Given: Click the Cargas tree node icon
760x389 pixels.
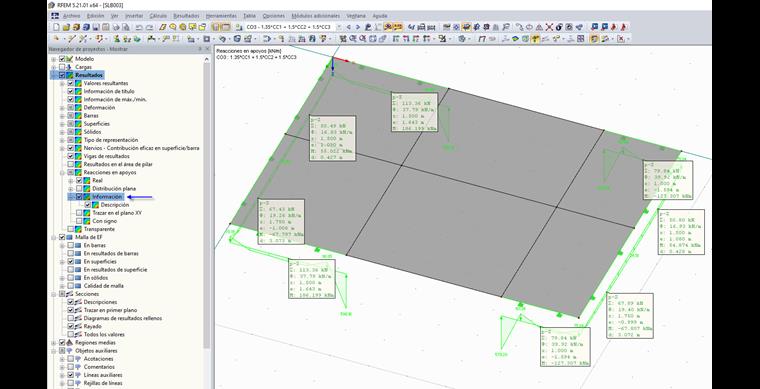Looking at the screenshot, I should click(70, 67).
